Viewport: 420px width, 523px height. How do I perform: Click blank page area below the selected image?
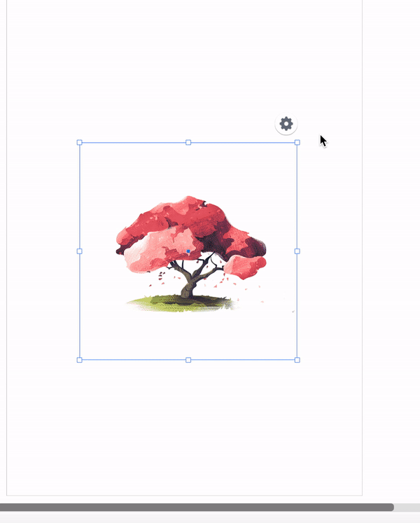tap(183, 427)
